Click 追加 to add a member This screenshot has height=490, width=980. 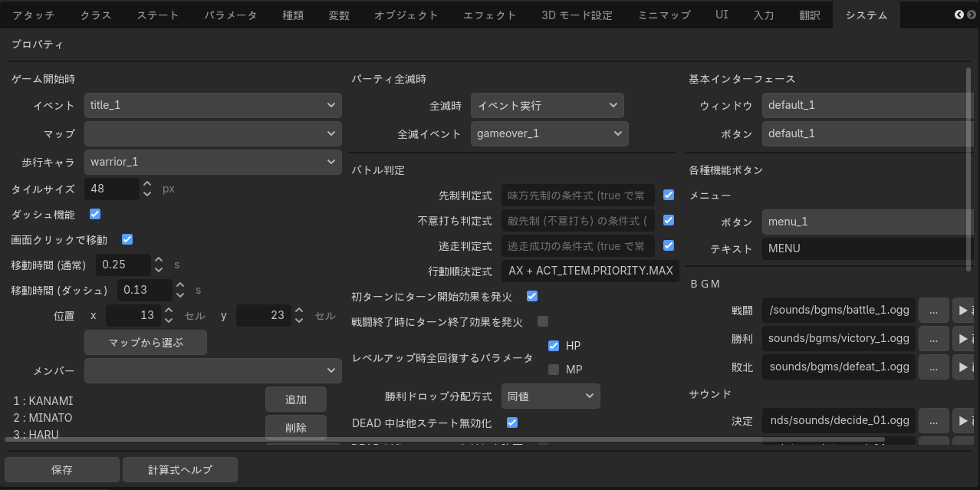pos(296,400)
